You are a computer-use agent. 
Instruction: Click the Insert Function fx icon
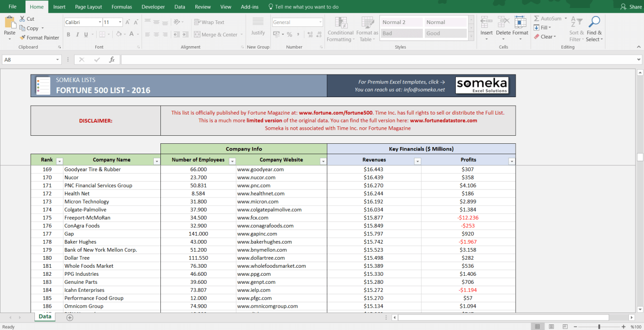point(112,60)
